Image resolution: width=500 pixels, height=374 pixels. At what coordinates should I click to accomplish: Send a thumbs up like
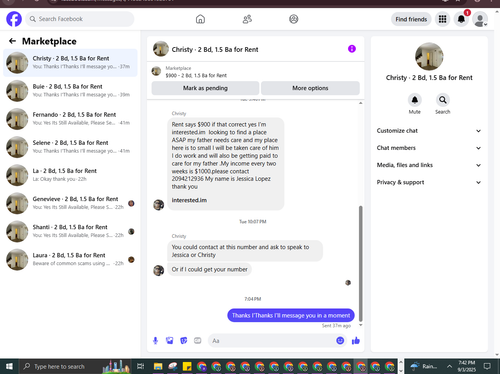[x=356, y=341]
